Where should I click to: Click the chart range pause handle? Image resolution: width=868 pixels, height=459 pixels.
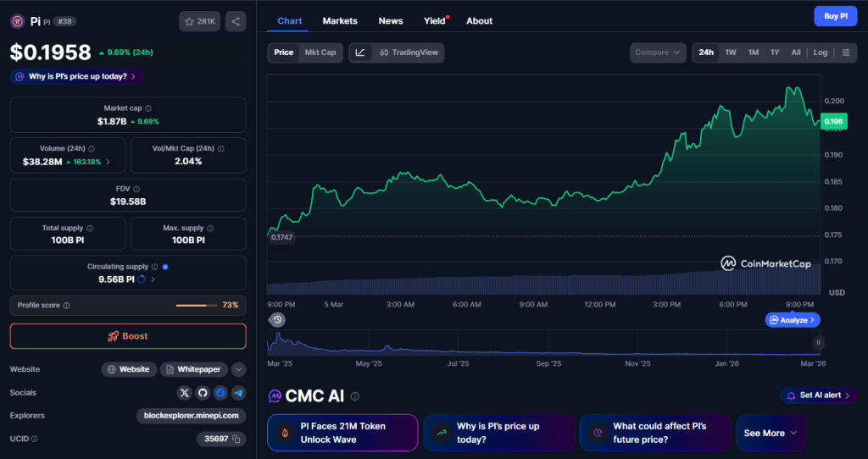pos(819,343)
